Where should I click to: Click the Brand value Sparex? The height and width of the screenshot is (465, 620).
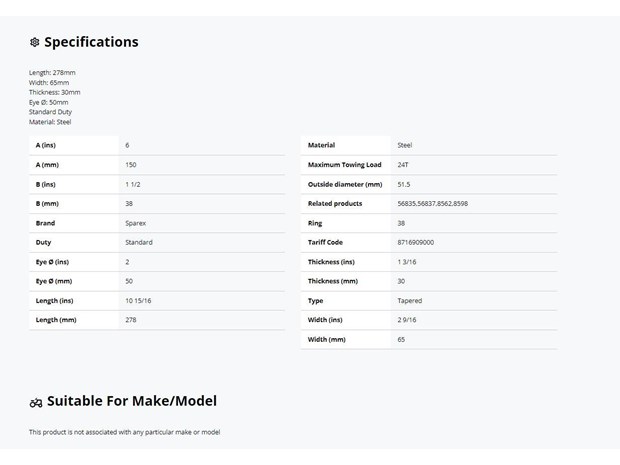pos(136,223)
